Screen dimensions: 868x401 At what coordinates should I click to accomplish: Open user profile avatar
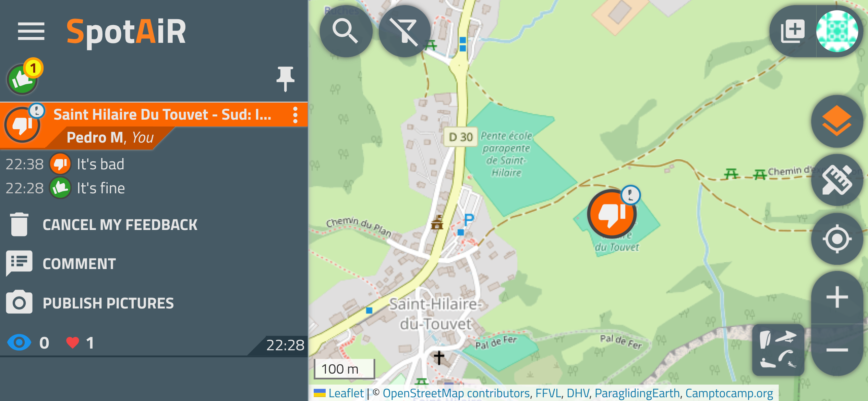[x=837, y=31]
